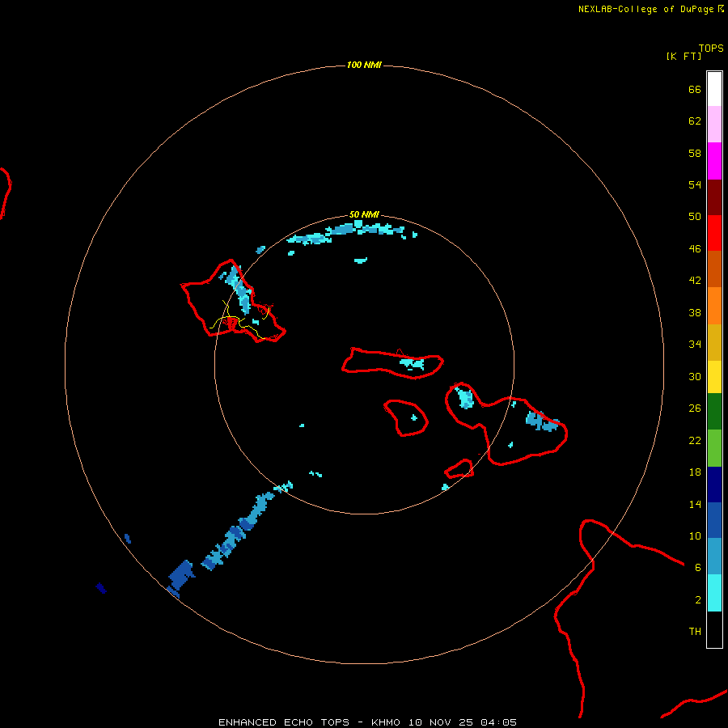Click the 26 legend value
The height and width of the screenshot is (728, 728).
(x=695, y=408)
